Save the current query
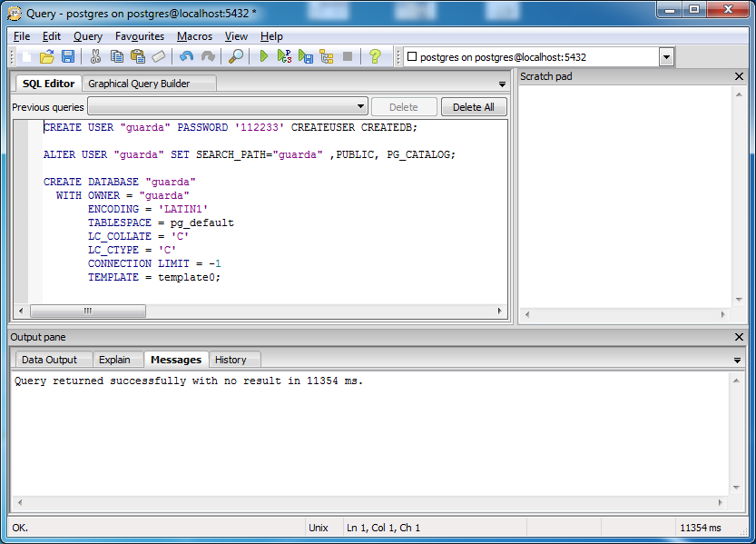 (68, 56)
